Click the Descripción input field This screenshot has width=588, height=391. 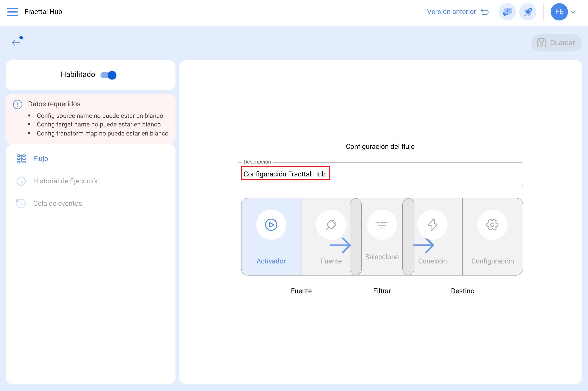(380, 174)
